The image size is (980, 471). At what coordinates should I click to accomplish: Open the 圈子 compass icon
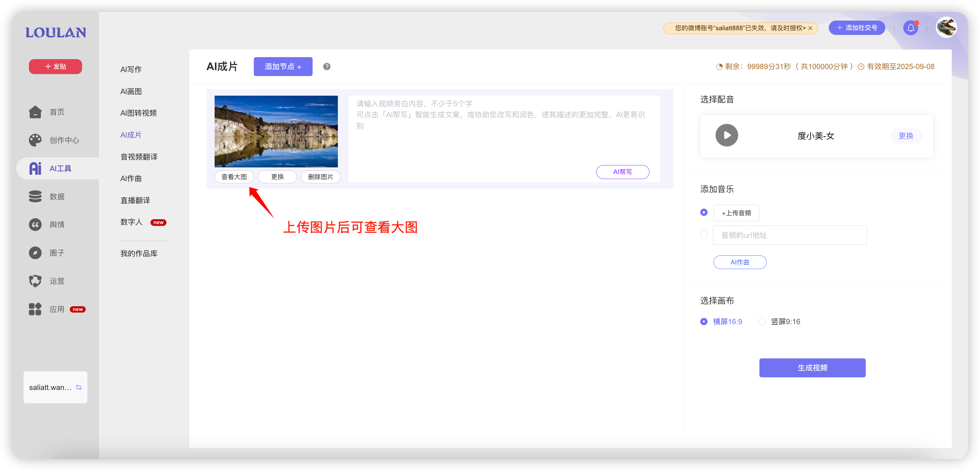pyautogui.click(x=35, y=253)
